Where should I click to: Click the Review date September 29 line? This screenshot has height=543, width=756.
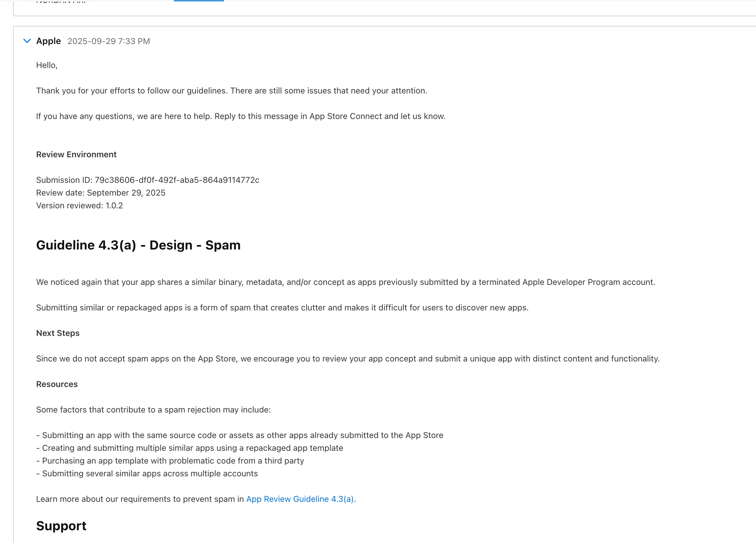click(101, 193)
